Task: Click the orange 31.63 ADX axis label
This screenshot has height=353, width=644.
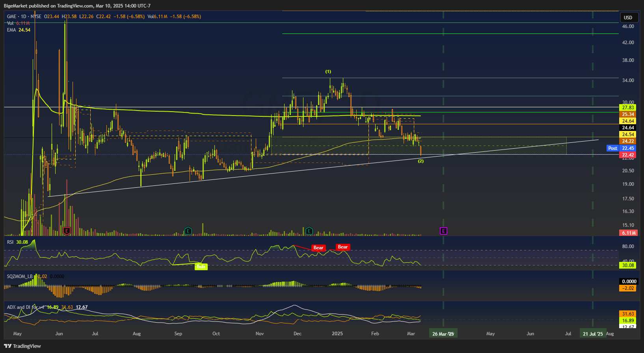Action: coord(628,314)
